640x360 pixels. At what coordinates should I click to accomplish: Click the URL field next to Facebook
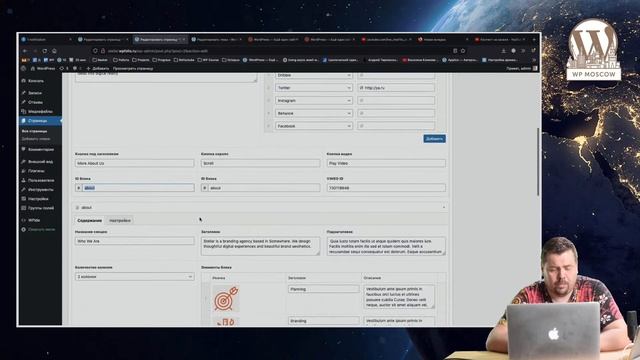point(396,126)
